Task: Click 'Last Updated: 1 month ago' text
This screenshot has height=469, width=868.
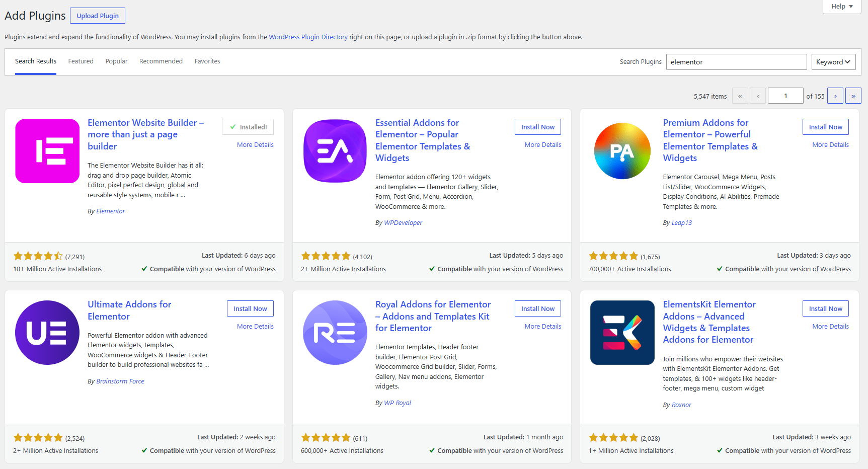Action: click(x=523, y=437)
